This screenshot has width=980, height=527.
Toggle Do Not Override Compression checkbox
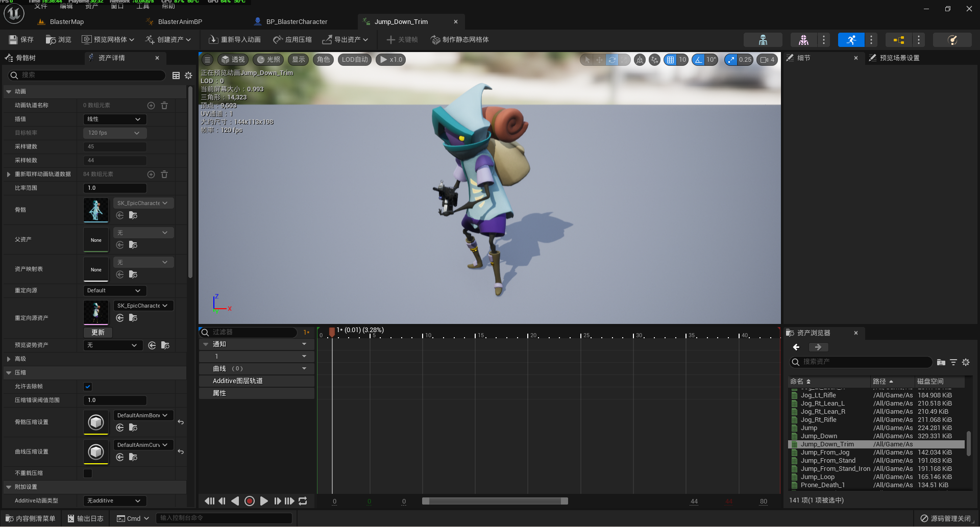(x=88, y=473)
